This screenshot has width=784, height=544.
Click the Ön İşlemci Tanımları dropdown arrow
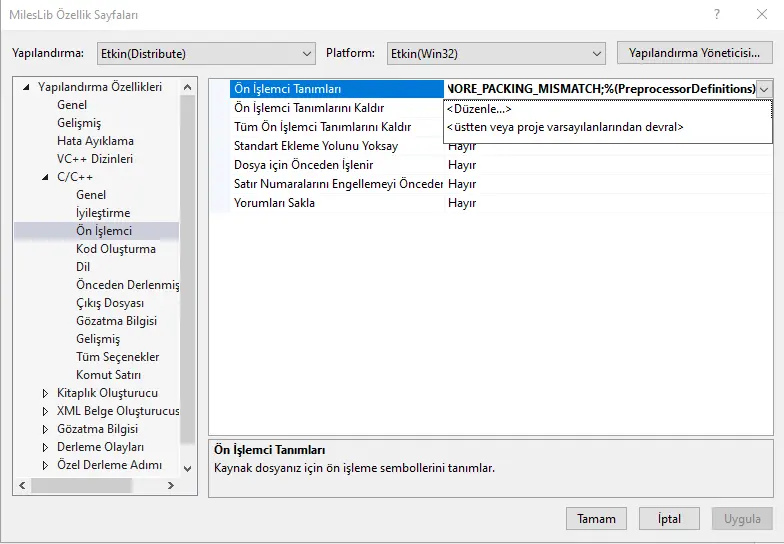(764, 89)
